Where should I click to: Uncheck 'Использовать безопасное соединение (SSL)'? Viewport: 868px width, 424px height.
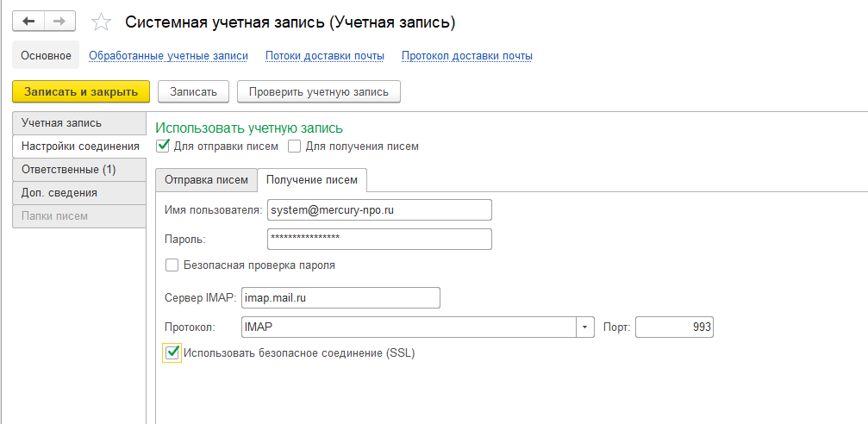coord(172,352)
